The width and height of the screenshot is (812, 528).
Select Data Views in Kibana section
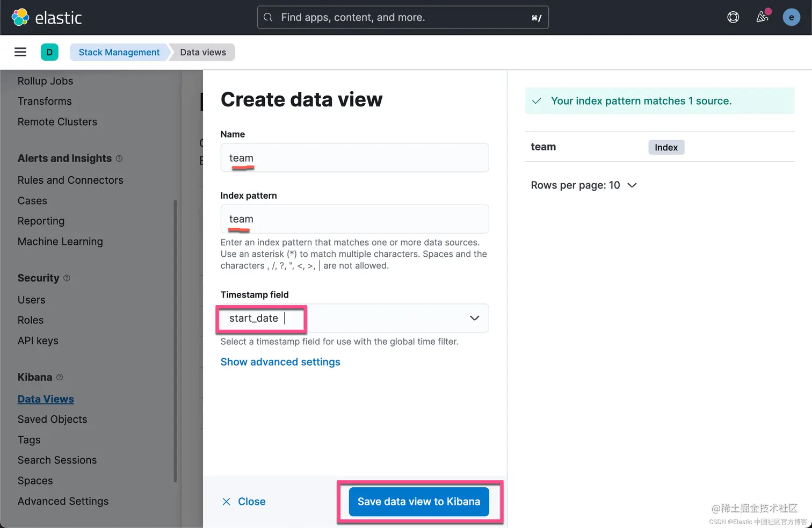click(x=46, y=399)
